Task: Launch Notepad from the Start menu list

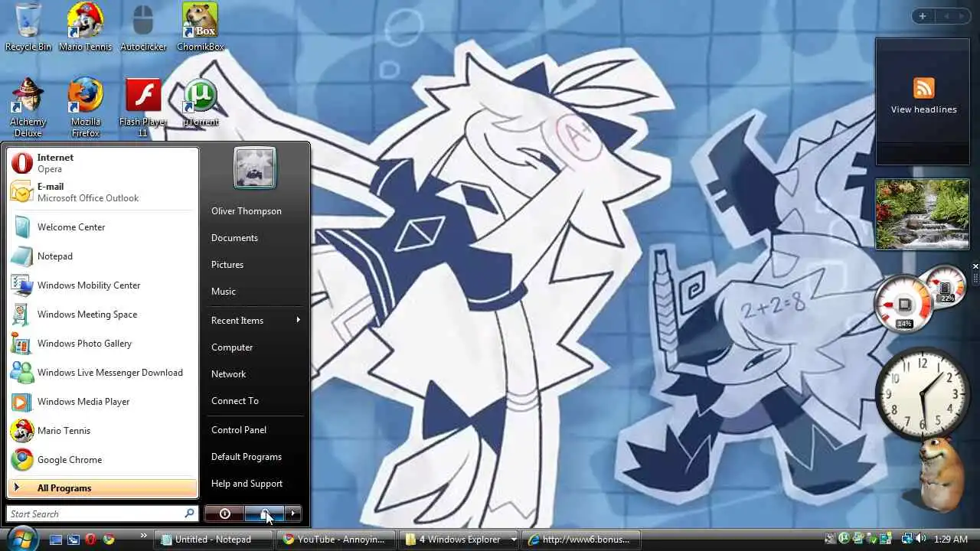Action: click(x=103, y=256)
